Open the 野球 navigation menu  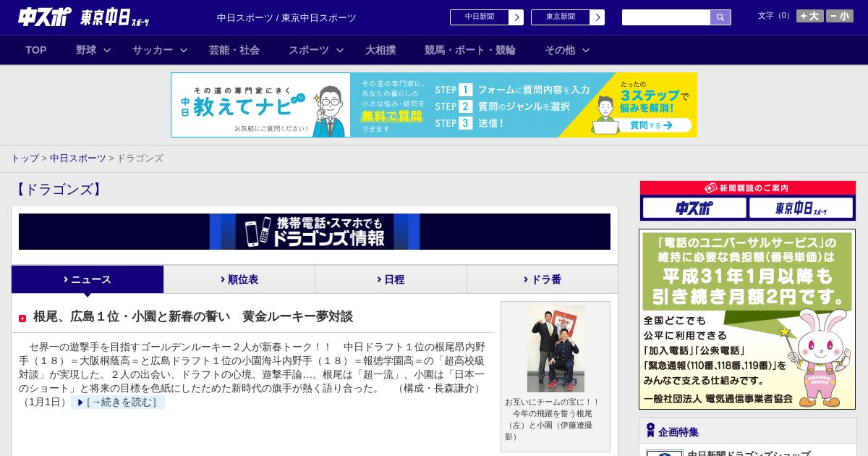click(x=86, y=50)
